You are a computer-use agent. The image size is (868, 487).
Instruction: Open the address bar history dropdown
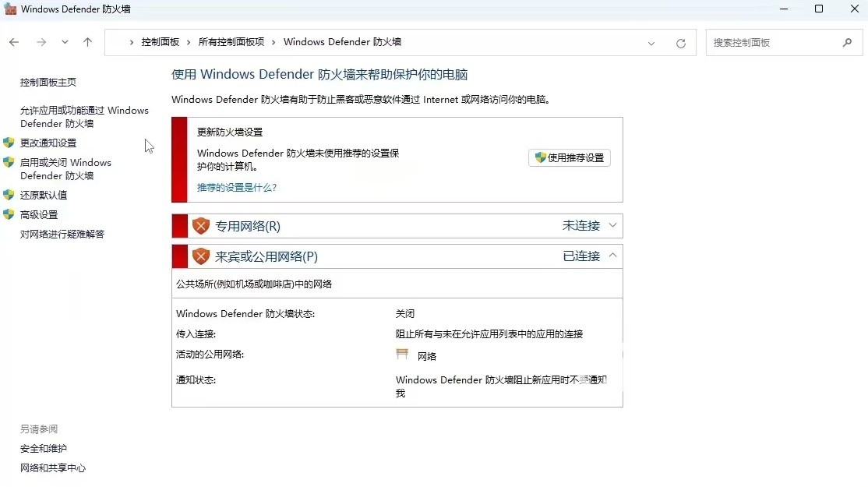651,44
